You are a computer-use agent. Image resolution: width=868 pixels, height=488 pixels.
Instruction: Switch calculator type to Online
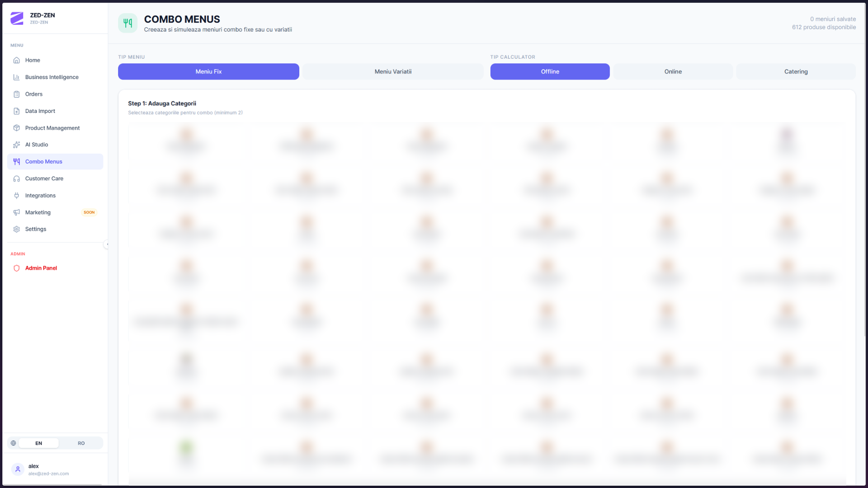click(x=673, y=71)
